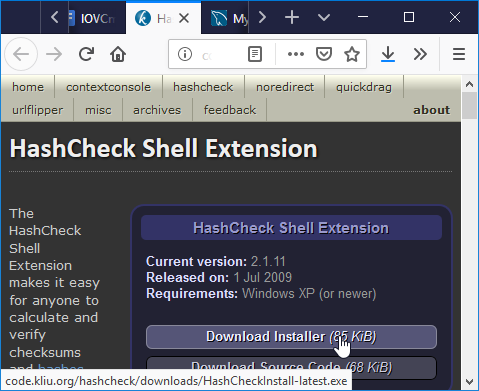Reload the current page
479x391 pixels.
pyautogui.click(x=86, y=54)
